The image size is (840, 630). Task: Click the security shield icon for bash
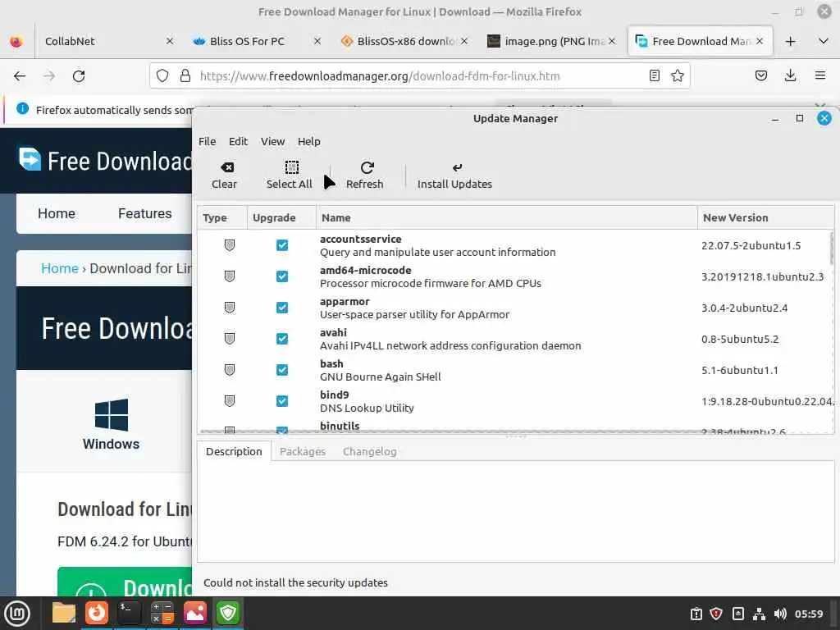point(230,370)
